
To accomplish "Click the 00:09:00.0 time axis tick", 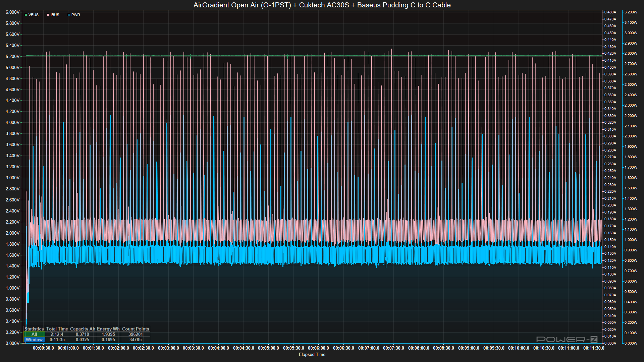I will (x=469, y=348).
